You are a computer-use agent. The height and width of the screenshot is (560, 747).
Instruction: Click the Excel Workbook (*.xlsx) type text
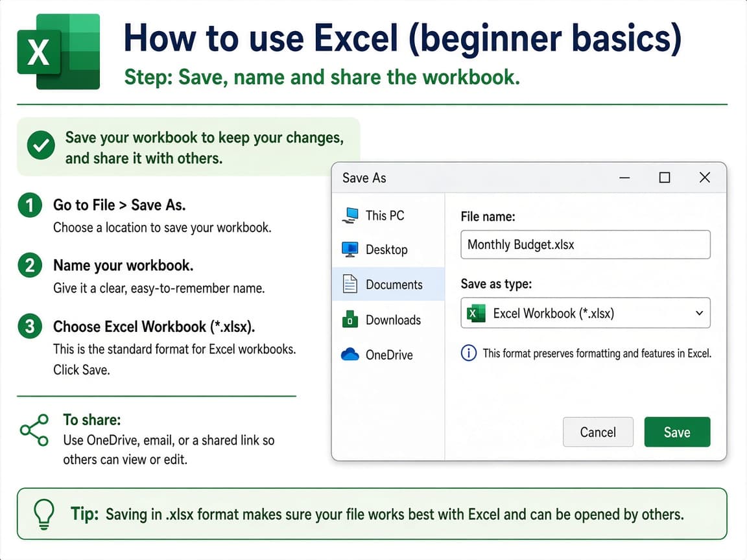tap(554, 313)
